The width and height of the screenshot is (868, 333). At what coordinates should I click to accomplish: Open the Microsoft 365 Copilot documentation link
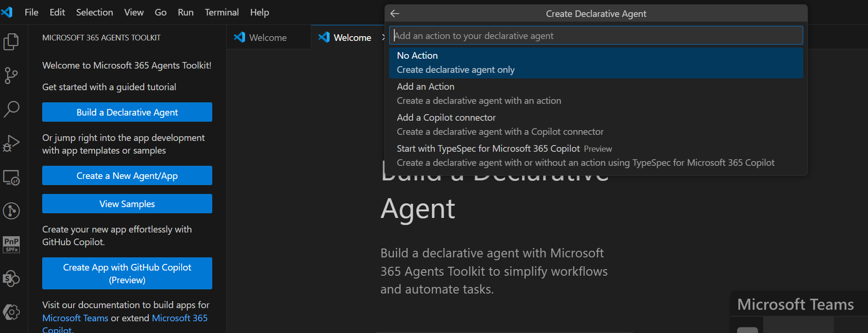coord(180,318)
